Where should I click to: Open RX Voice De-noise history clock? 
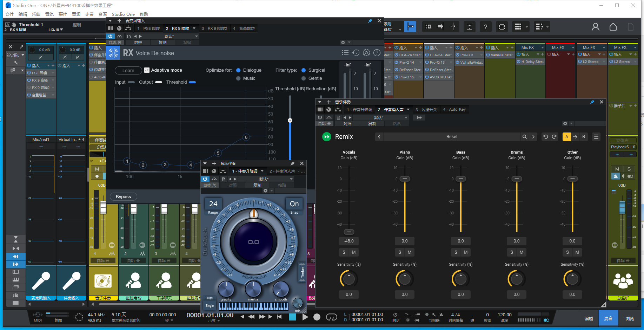point(356,53)
